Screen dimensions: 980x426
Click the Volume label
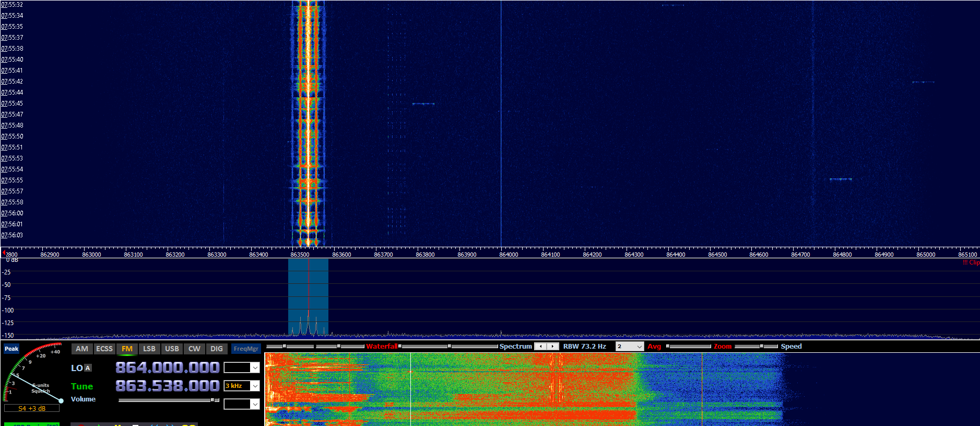click(84, 399)
